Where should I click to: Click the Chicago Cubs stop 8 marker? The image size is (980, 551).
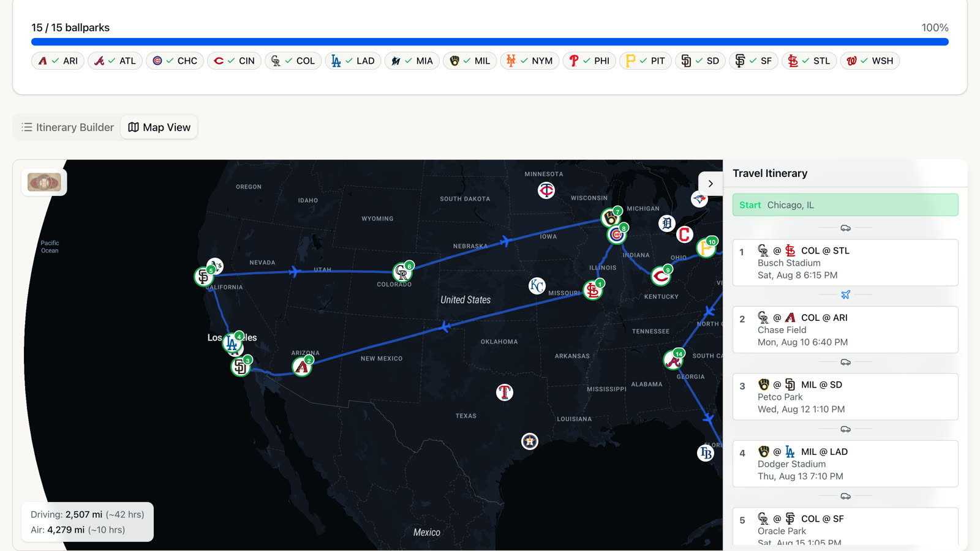click(617, 234)
